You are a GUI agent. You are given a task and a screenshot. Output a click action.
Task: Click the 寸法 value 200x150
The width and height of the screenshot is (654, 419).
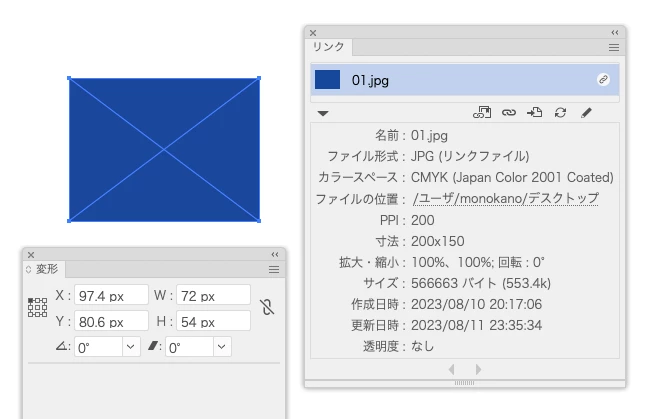[438, 241]
